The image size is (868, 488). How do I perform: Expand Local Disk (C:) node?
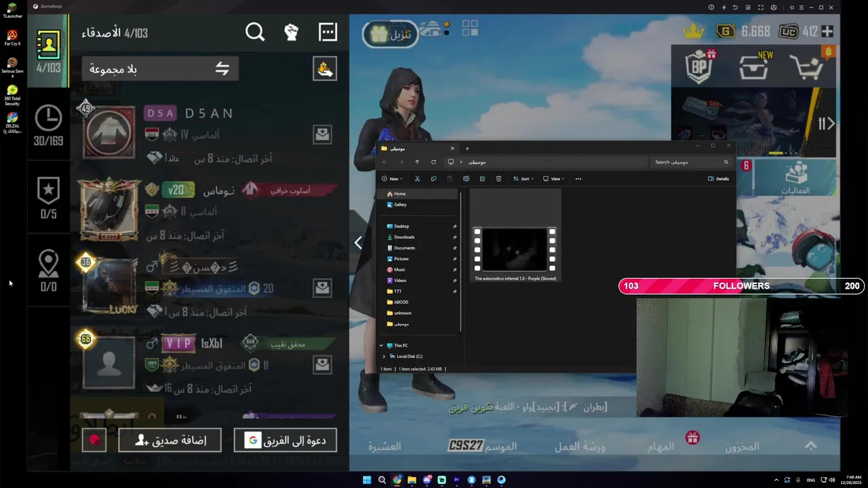384,357
